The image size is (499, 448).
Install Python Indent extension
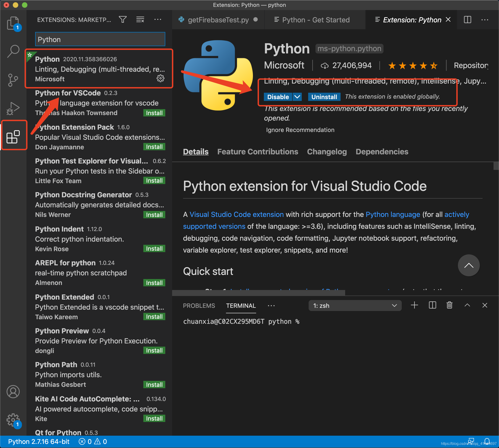pyautogui.click(x=154, y=248)
